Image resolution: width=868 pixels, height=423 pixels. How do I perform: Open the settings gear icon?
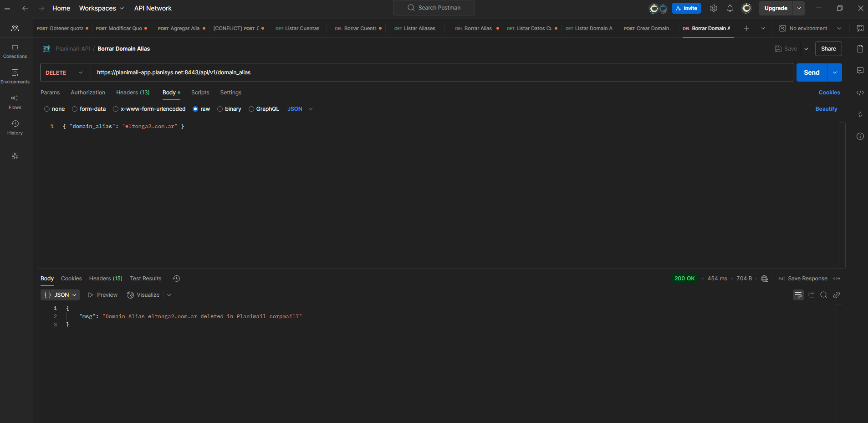(x=713, y=8)
